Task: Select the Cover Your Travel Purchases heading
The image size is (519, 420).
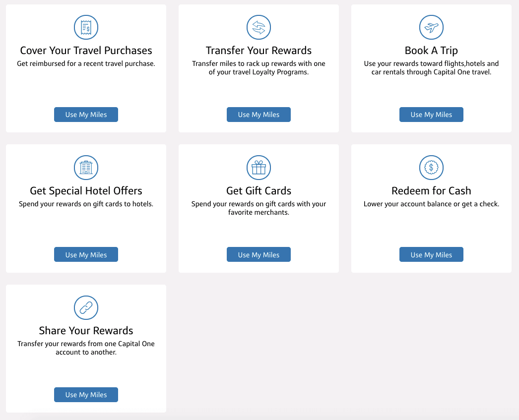Action: (x=86, y=51)
